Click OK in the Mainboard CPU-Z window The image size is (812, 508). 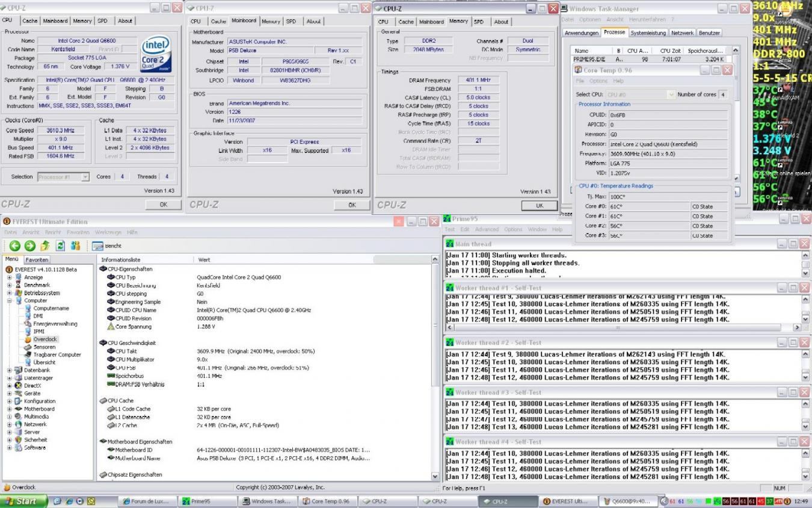pos(352,205)
